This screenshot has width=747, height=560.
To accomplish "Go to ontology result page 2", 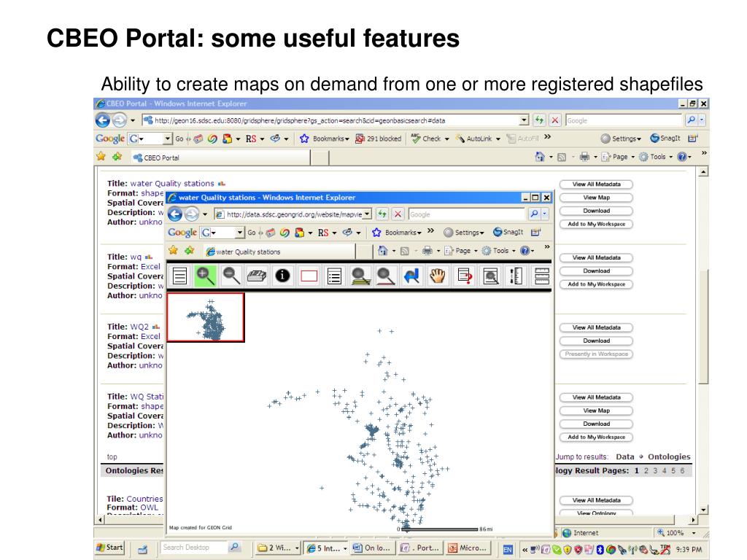I will tap(646, 470).
